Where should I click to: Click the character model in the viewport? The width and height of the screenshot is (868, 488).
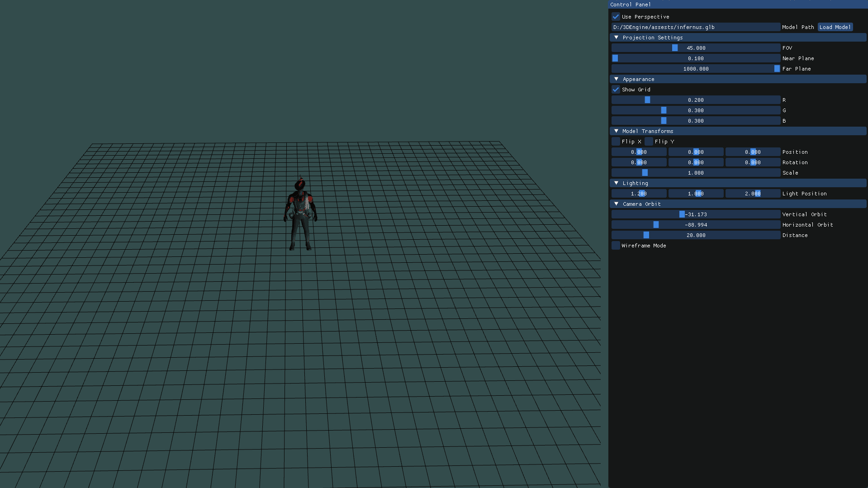tap(300, 214)
